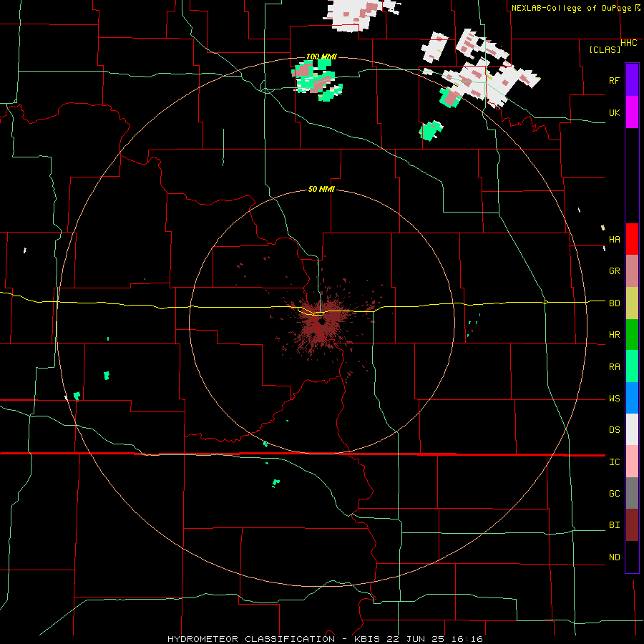The image size is (644, 644).
Task: Click the "50 NMI" range ring label
Action: pos(321,189)
